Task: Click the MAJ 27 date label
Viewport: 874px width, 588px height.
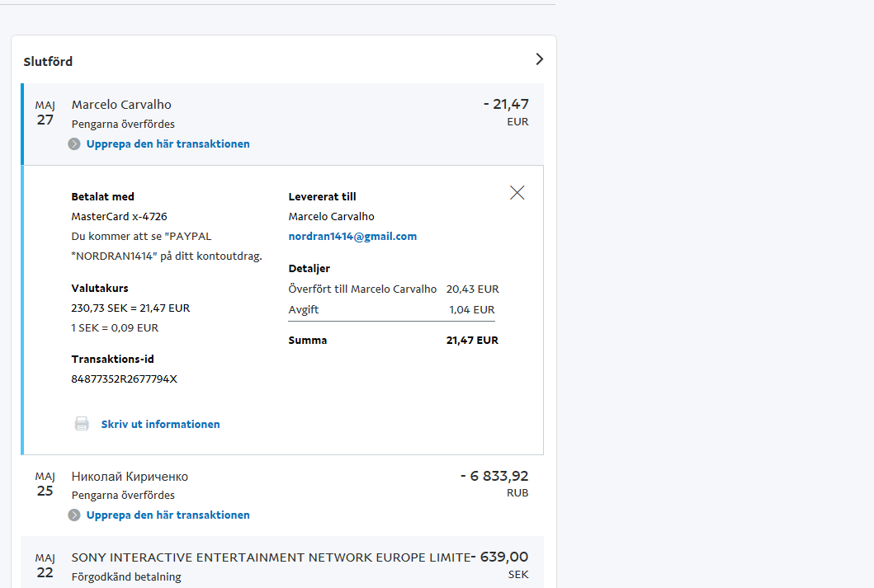Action: [45, 113]
